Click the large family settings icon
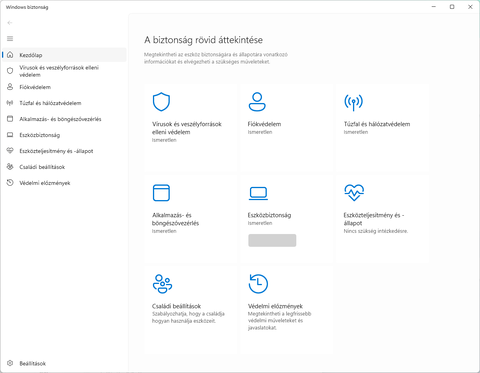The image size is (480, 373). [162, 284]
